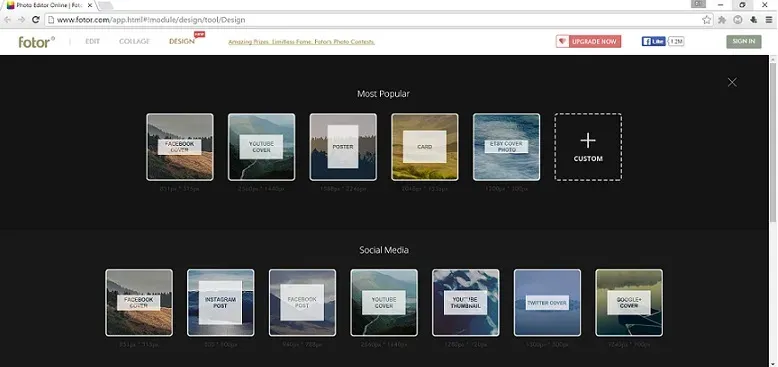Select the DESIGN module tab
This screenshot has height=367, width=778.
click(x=182, y=42)
